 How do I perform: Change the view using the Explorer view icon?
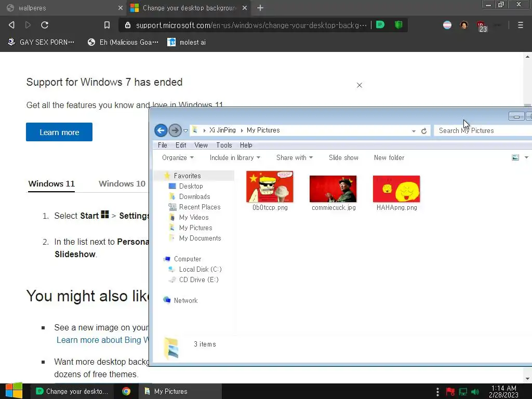(x=515, y=157)
